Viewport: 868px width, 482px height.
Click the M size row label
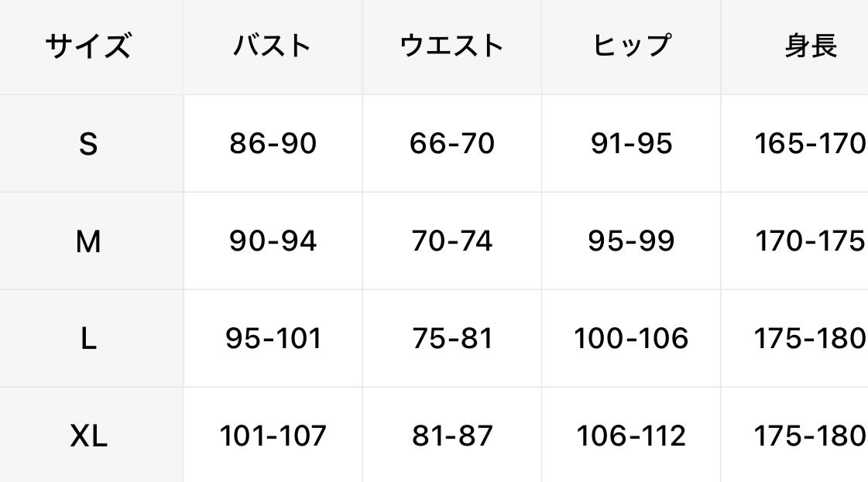(x=88, y=241)
